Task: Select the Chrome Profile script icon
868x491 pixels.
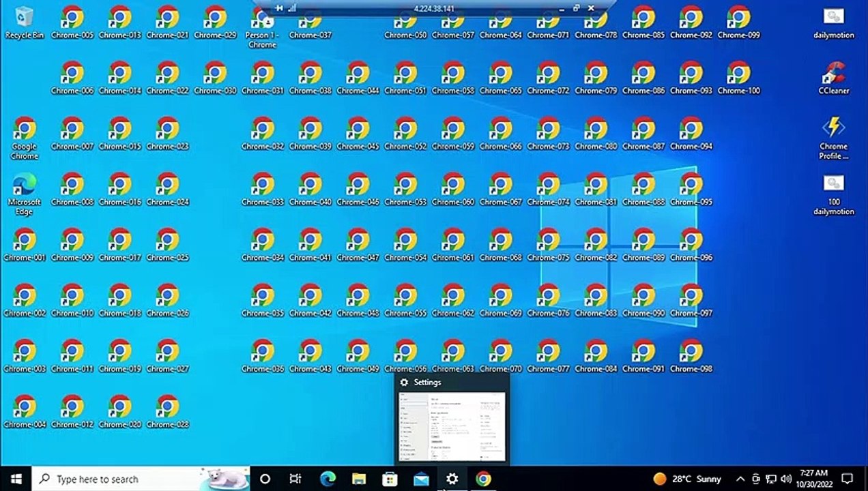Action: pyautogui.click(x=834, y=138)
